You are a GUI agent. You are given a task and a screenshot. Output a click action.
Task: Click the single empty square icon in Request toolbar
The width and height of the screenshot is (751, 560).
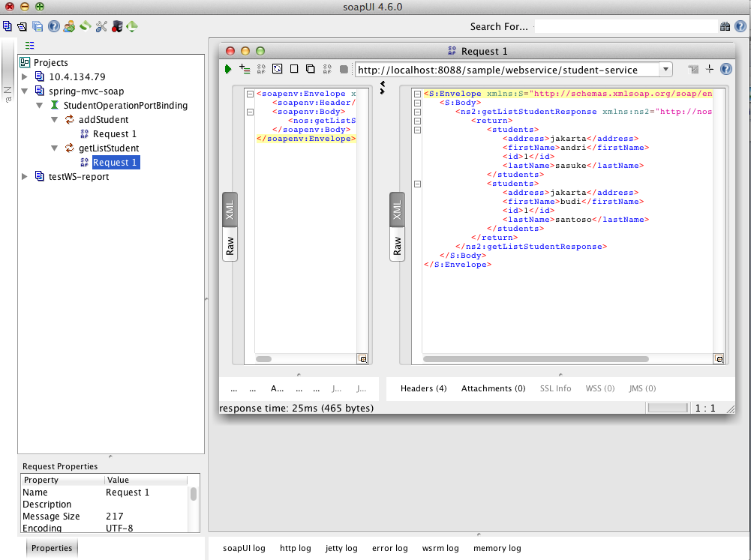(x=294, y=69)
